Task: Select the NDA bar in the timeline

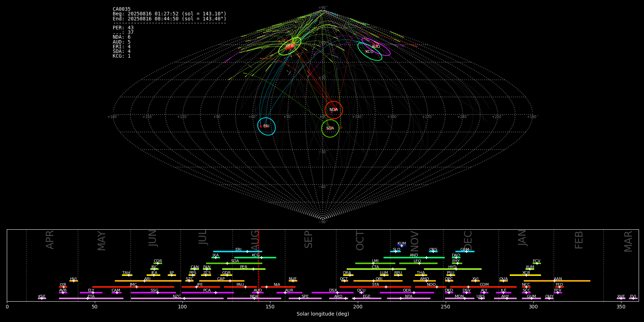Action: 254,298
